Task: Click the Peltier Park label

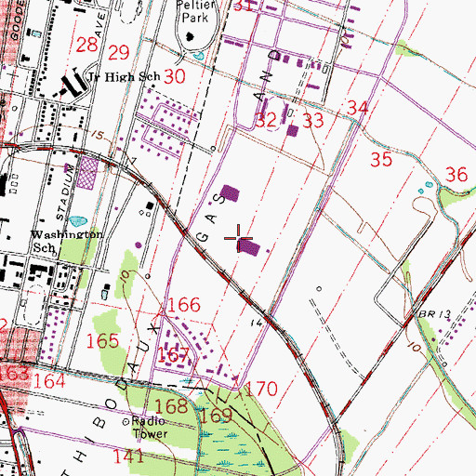Action: tap(195, 12)
